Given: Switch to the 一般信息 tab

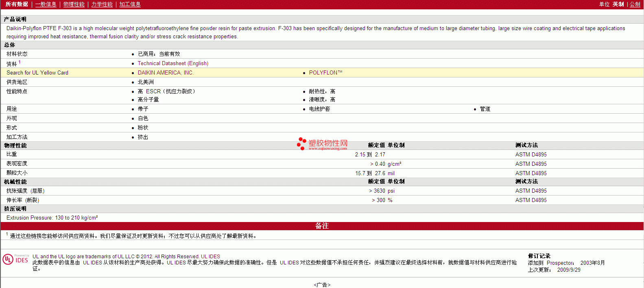Looking at the screenshot, I should pyautogui.click(x=46, y=4).
